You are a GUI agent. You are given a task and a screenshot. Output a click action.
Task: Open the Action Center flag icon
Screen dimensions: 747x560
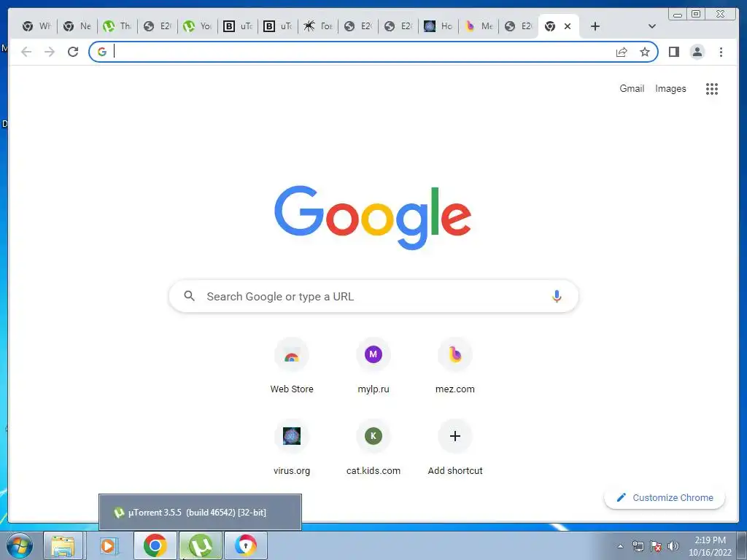coord(656,546)
